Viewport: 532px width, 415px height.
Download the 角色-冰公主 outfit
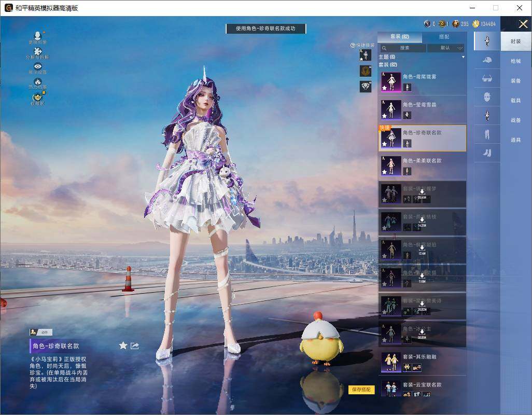[422, 334]
